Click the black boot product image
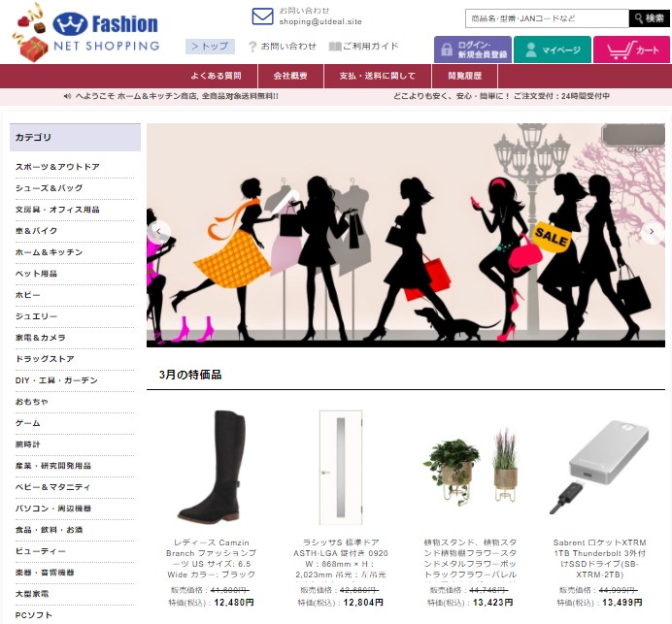Viewport: 672px width, 624px height. [x=212, y=467]
